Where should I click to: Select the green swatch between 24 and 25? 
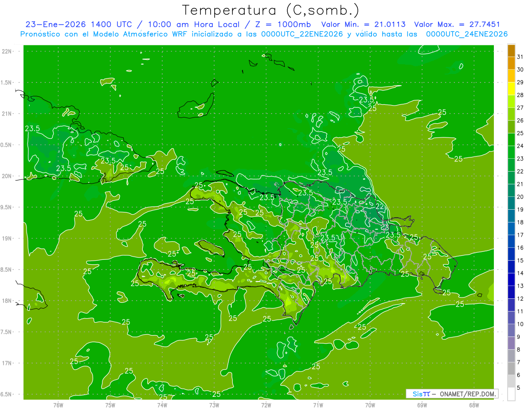[x=511, y=140]
